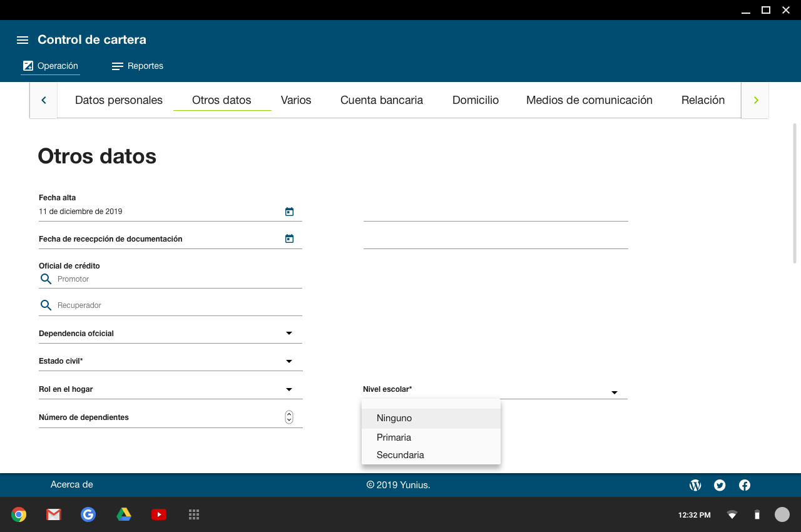Open the hamburger navigation menu

point(23,40)
